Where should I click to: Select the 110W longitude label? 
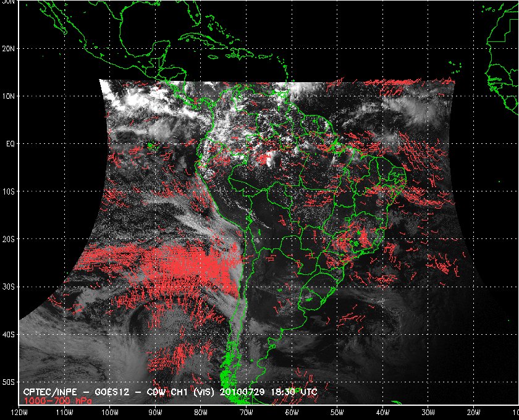[64, 413]
